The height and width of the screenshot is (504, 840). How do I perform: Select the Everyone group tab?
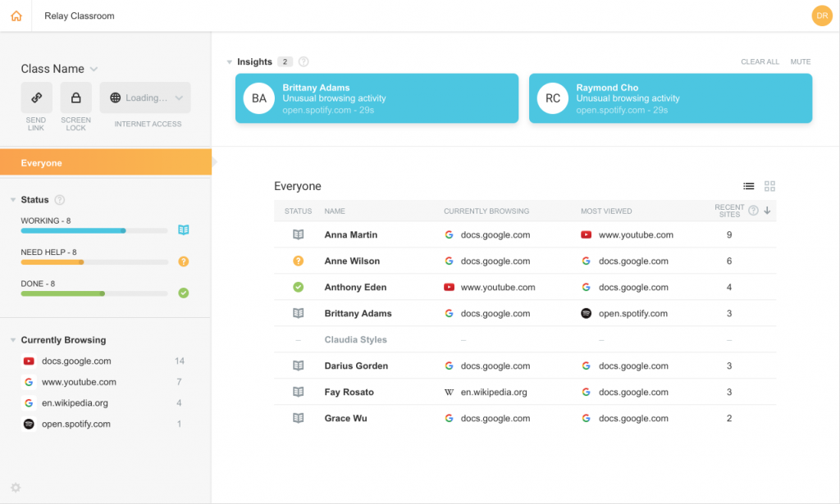pos(106,162)
